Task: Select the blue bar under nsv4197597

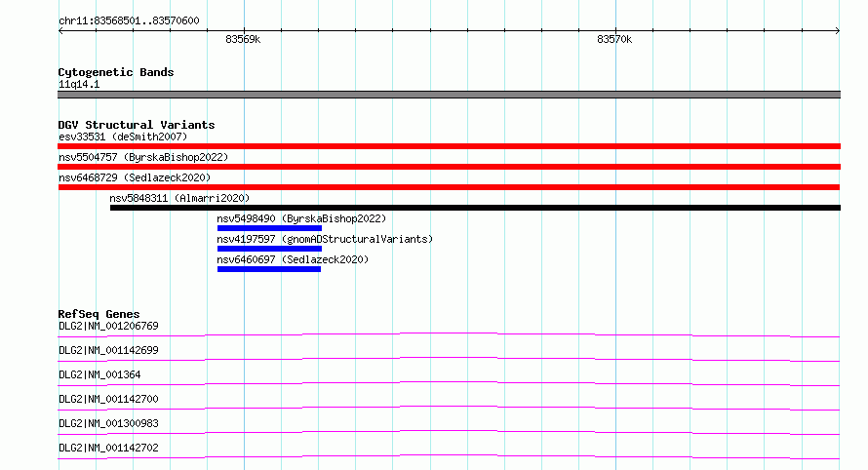Action: 269,249
